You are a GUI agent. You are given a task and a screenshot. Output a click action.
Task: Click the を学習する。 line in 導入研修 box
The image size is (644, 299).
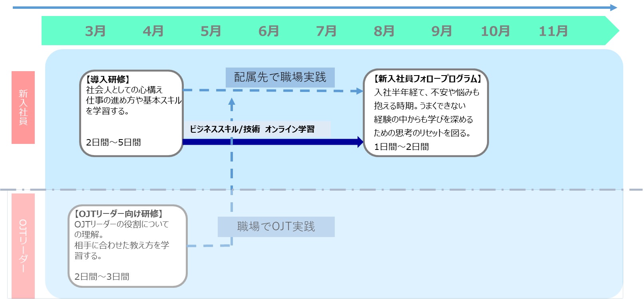(x=107, y=111)
